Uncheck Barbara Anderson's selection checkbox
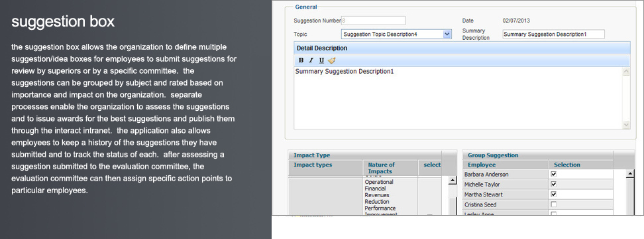The image size is (644, 239). point(553,175)
